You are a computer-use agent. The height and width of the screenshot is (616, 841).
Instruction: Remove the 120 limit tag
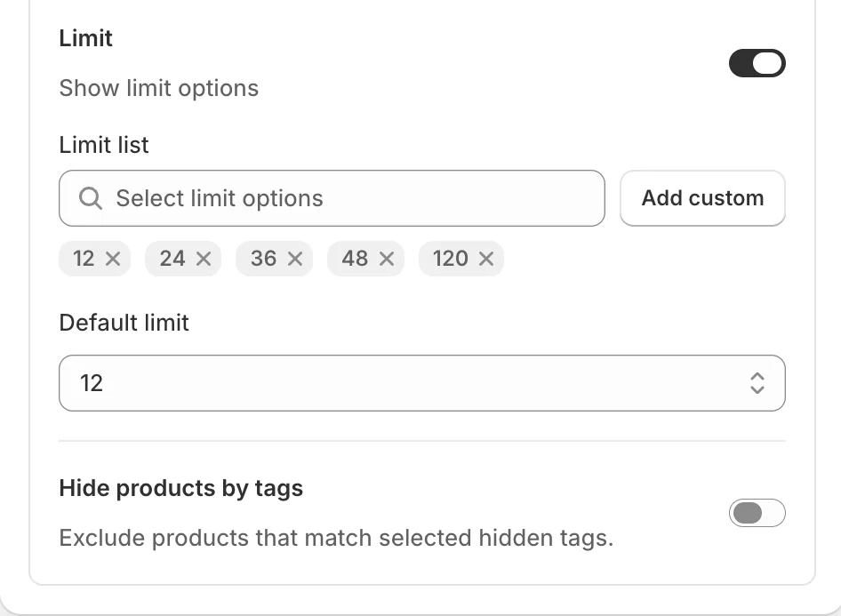pos(486,259)
